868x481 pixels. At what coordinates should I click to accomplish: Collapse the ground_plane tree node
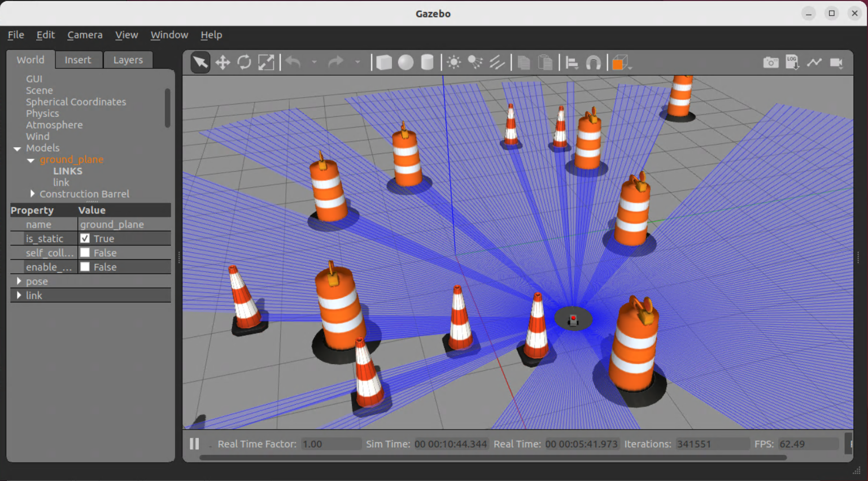click(x=31, y=160)
